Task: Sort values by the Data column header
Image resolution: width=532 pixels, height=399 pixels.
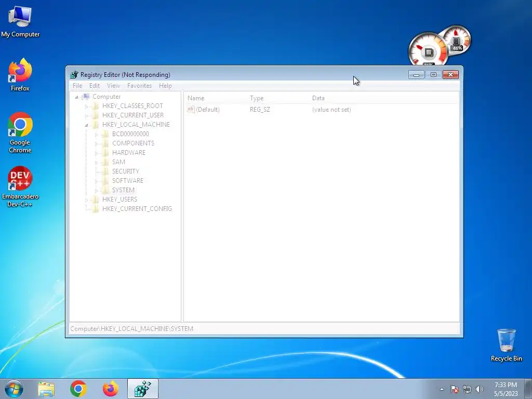Action: [318, 98]
